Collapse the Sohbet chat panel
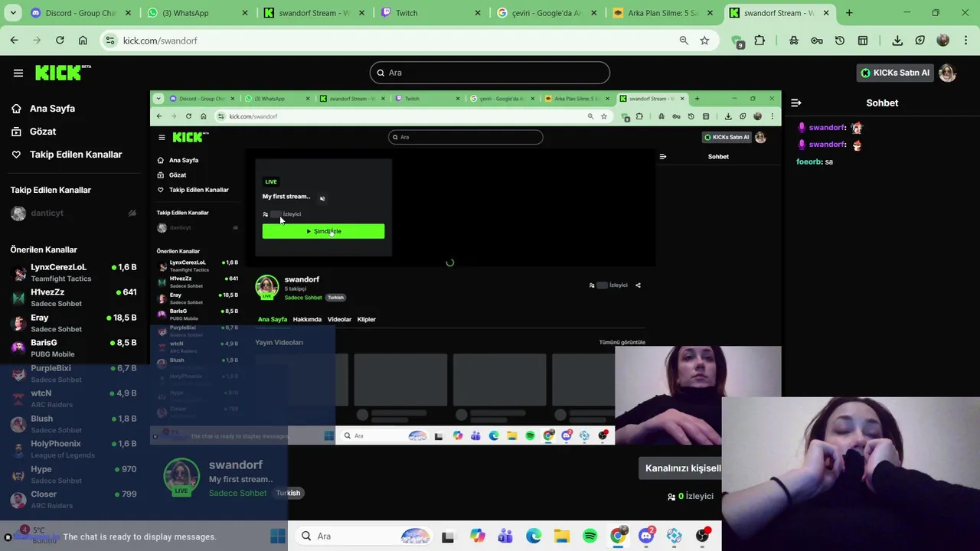The width and height of the screenshot is (980, 551). (x=796, y=103)
